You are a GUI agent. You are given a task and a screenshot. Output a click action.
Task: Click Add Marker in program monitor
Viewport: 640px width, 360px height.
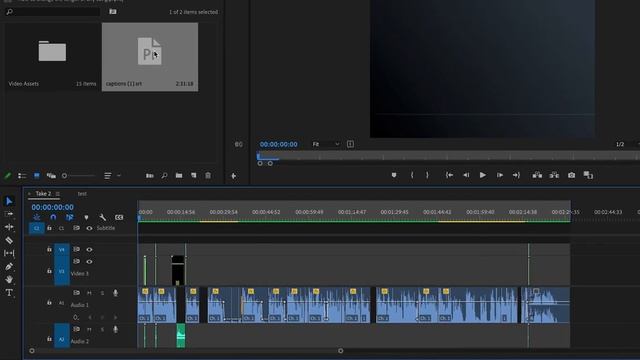394,175
